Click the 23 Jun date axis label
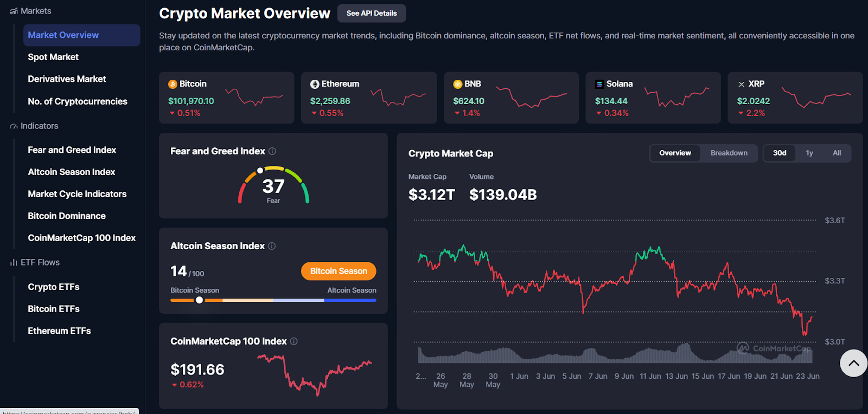868x414 pixels. 808,376
